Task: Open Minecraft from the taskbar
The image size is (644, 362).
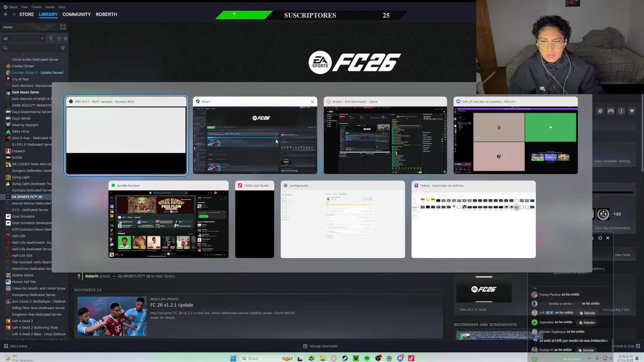Action: [356, 358]
